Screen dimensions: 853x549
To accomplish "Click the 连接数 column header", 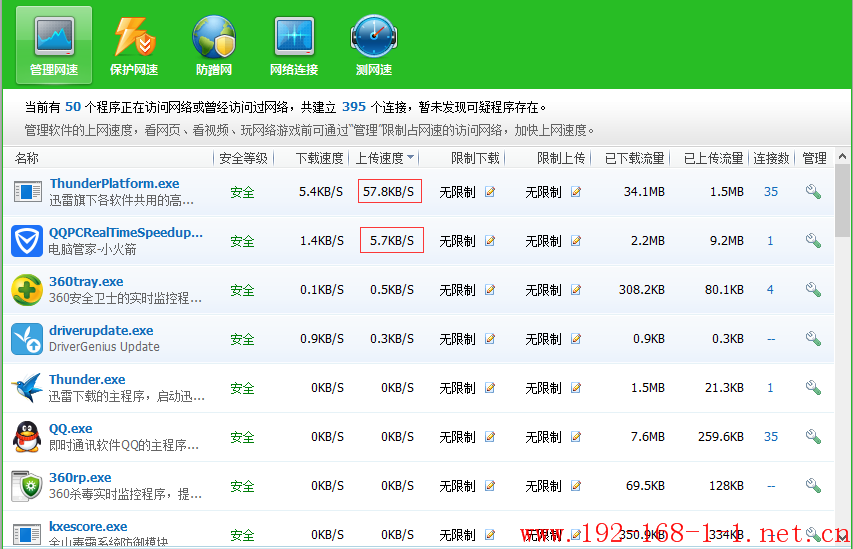I will (771, 158).
